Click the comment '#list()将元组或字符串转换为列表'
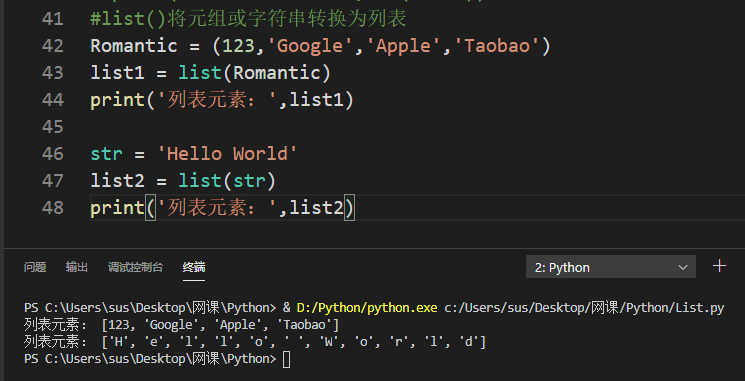Image resolution: width=745 pixels, height=381 pixels. tap(248, 19)
